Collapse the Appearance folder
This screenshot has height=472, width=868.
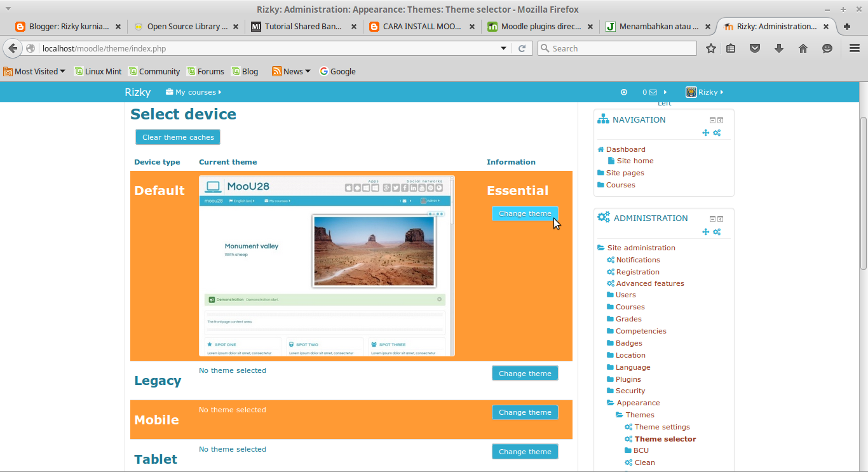(x=611, y=403)
